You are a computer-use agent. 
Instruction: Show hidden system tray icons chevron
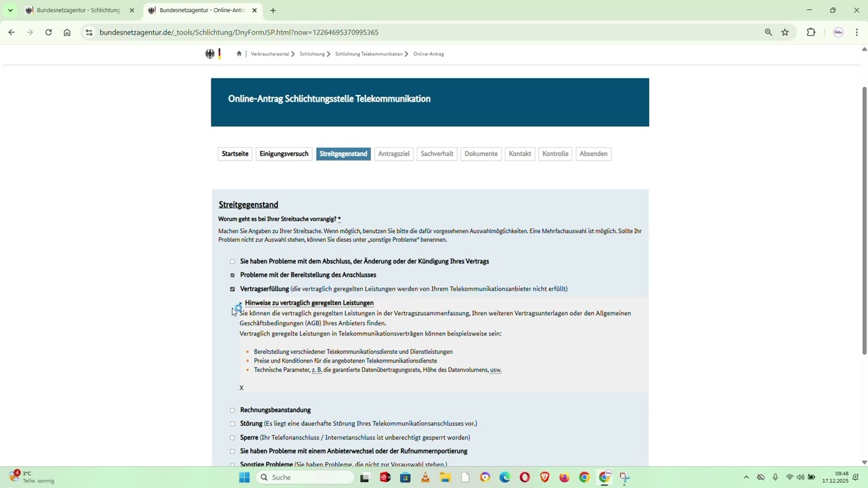click(746, 478)
